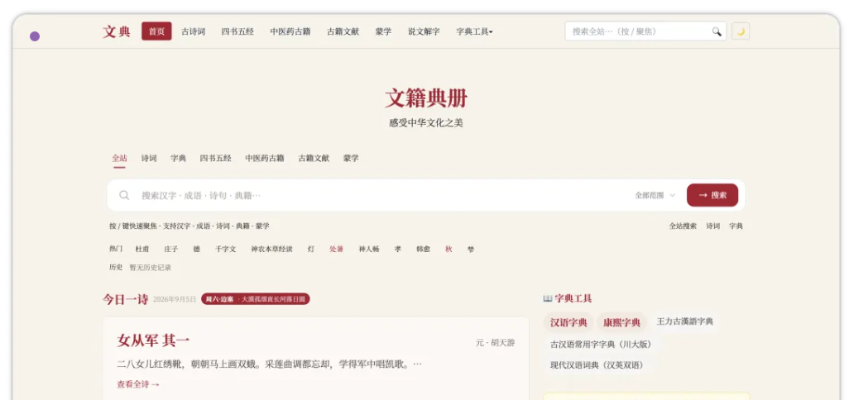Select the 诗词 search category tab
This screenshot has width=868, height=400.
pos(149,158)
